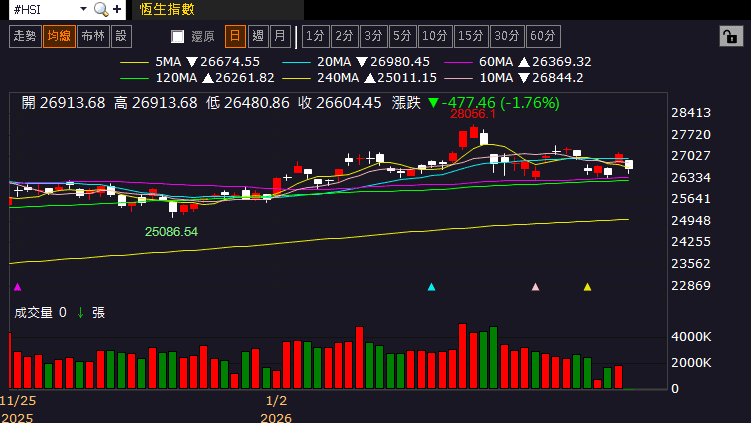Select the 週 weekly period
Viewport: 751px width, 423px height.
(258, 36)
